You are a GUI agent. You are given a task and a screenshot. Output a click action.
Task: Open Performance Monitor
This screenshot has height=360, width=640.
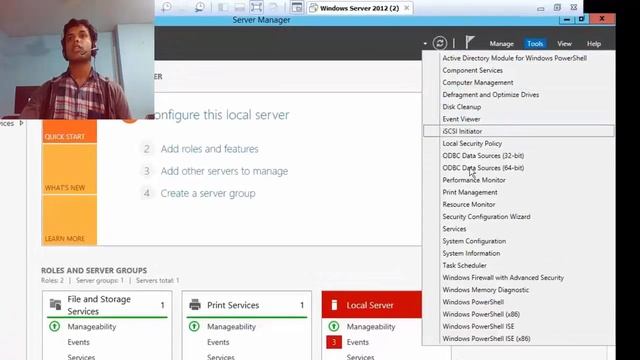tap(474, 180)
